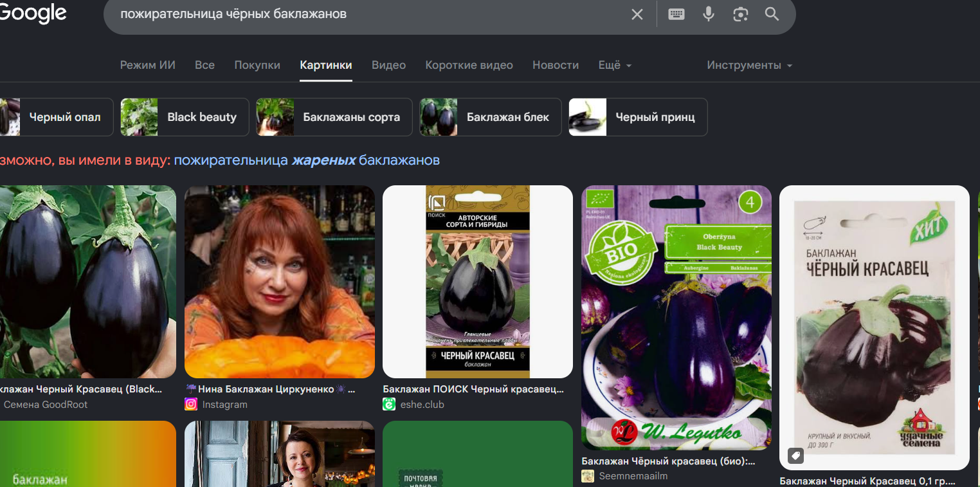Open the Короткие видео tab
This screenshot has height=487, width=980.
click(x=469, y=65)
